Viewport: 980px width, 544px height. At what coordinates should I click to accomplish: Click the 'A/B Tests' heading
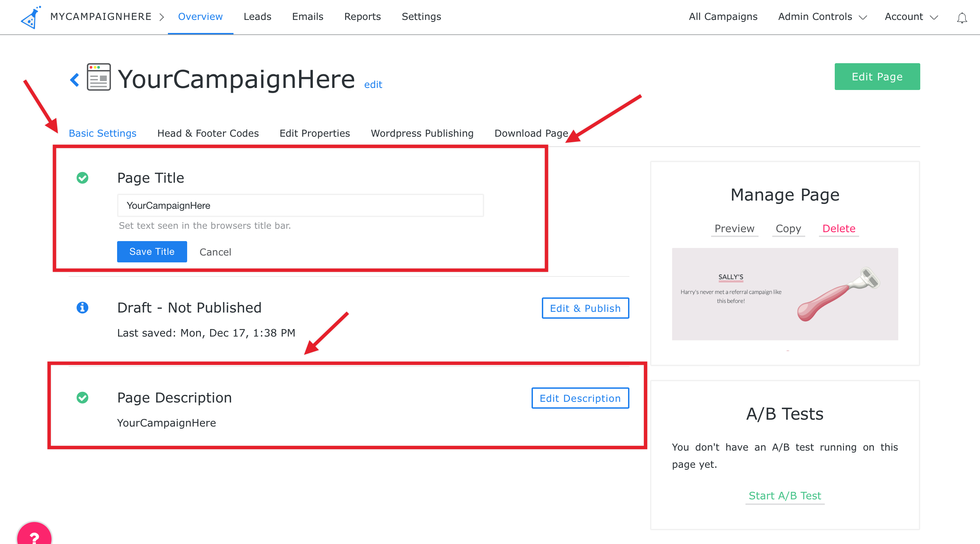click(785, 413)
